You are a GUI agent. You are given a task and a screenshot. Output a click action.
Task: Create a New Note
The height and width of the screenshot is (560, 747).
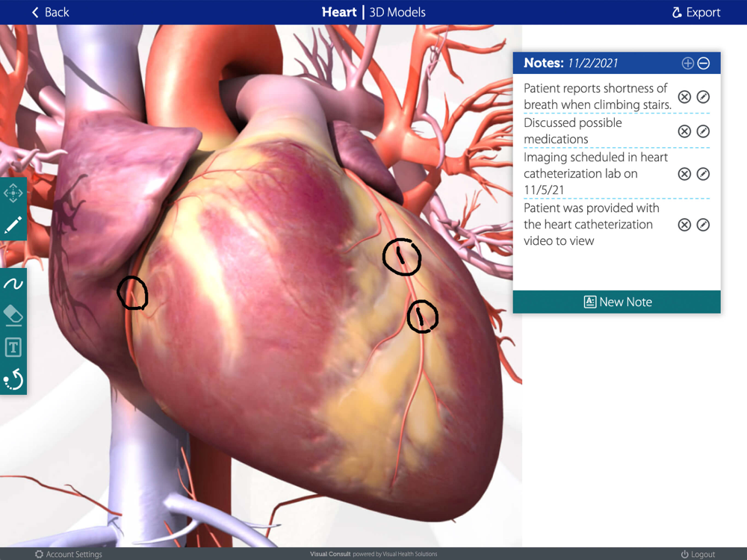tap(616, 302)
